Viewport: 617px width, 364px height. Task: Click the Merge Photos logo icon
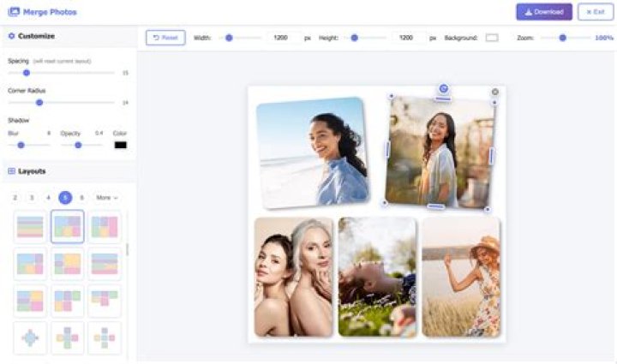click(x=14, y=12)
